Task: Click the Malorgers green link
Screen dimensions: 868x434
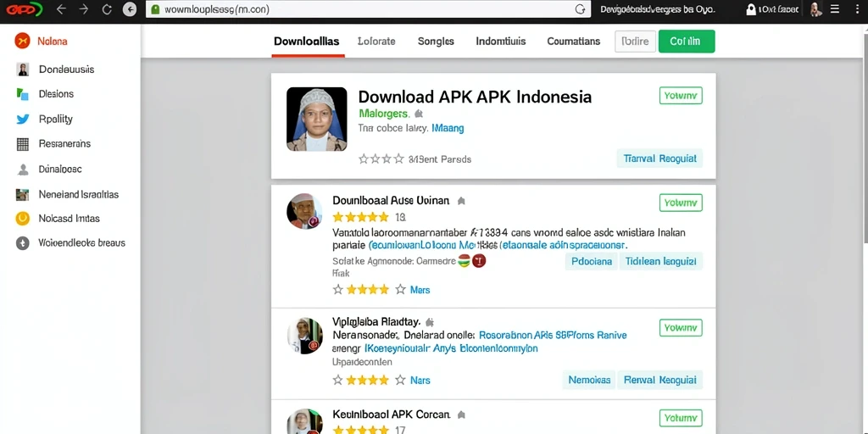Action: point(384,114)
